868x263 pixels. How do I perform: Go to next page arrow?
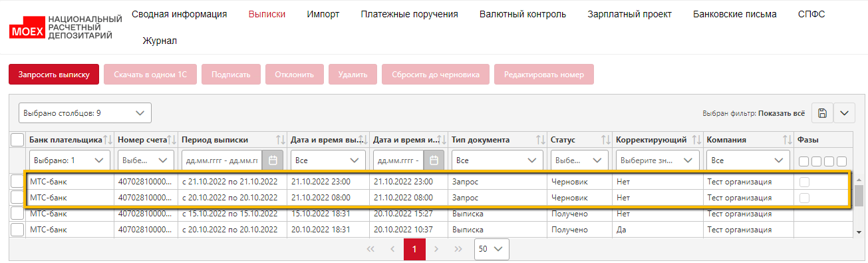click(436, 249)
